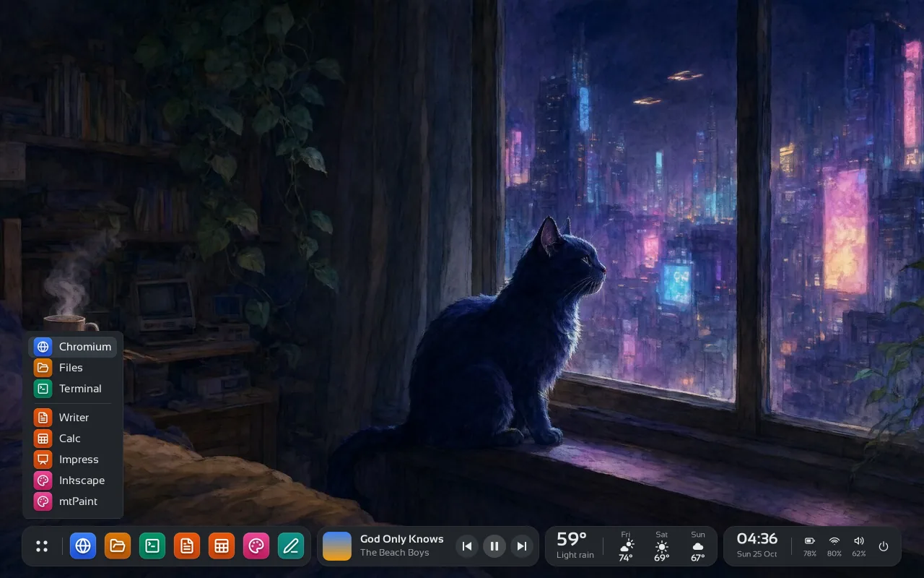924x578 pixels.
Task: Open the 04:36 clock
Action: [x=757, y=539]
